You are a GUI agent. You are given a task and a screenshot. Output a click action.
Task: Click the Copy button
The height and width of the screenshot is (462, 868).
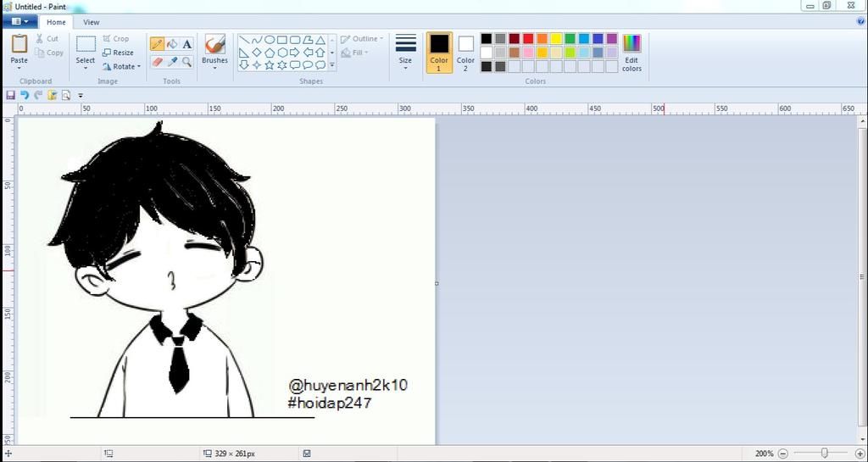48,53
